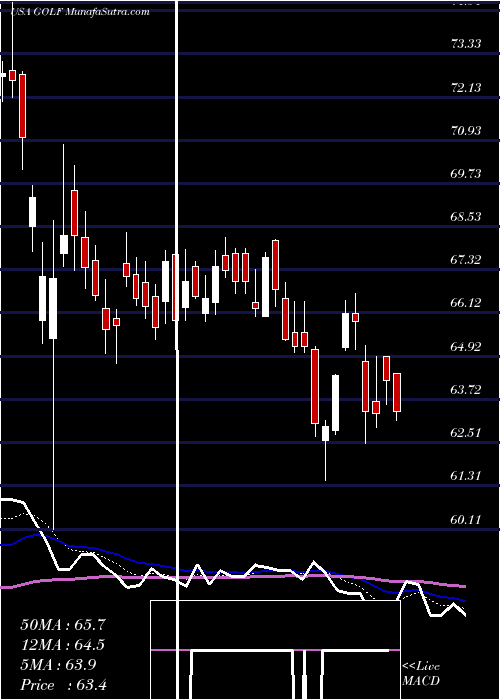Click the 60.11 price axis label

click(466, 519)
